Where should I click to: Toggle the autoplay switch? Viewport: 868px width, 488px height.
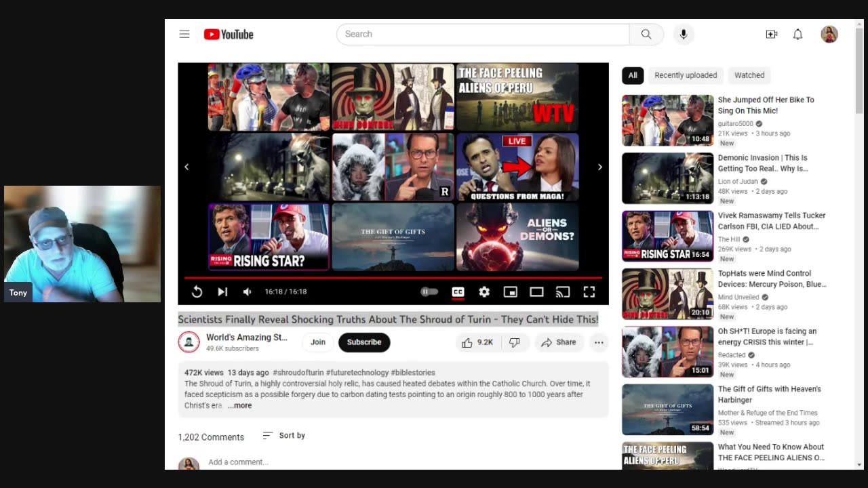click(x=429, y=291)
